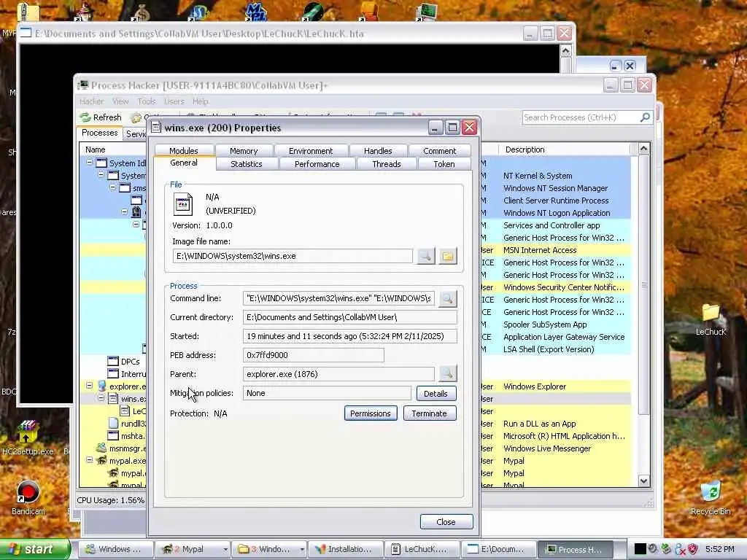747x560 pixels.
Task: Select the Processes tab in Process Hacker
Action: (99, 133)
